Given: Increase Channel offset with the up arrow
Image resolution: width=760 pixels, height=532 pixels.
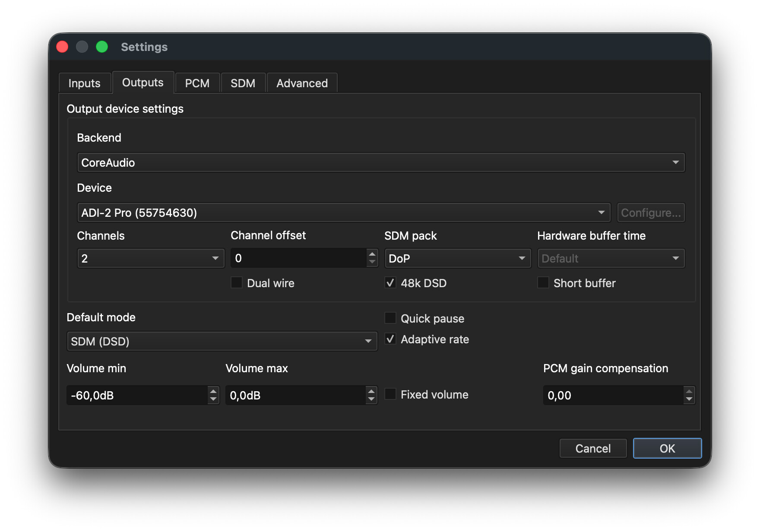Looking at the screenshot, I should 372,254.
